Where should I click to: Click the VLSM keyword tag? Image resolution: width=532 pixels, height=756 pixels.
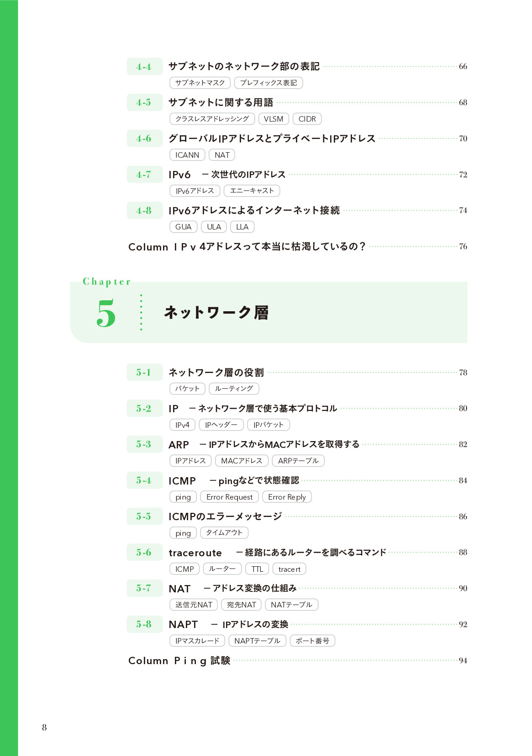274,119
